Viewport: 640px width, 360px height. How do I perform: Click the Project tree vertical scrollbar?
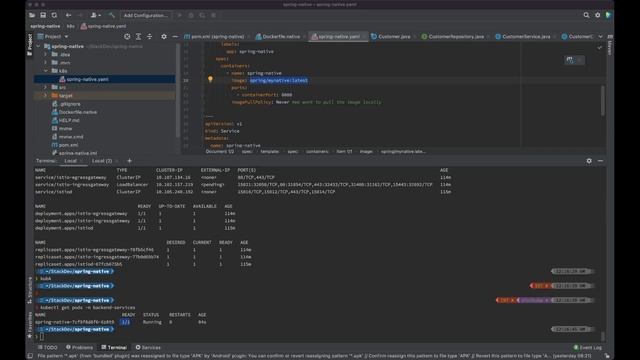[x=178, y=90]
